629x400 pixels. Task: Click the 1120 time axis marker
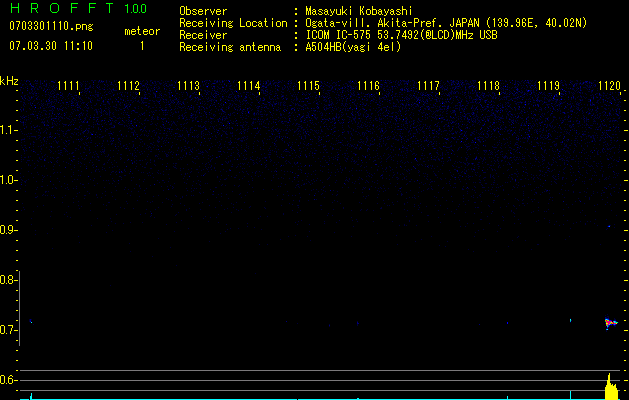[x=609, y=85]
